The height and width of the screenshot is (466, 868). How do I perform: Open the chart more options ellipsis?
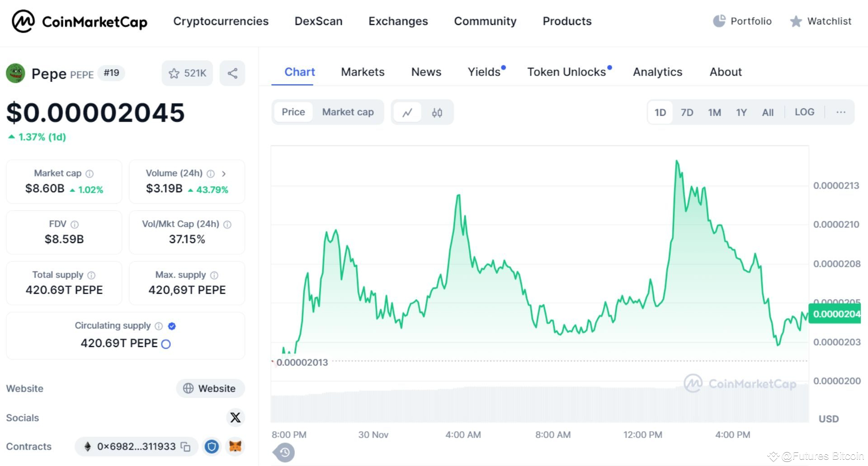(x=841, y=112)
